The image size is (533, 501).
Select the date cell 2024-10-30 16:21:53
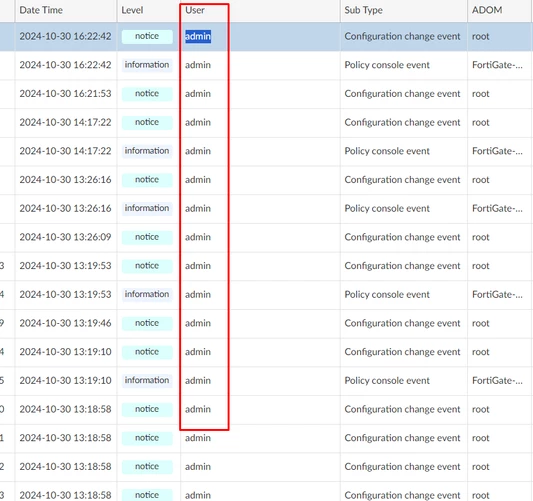[65, 93]
